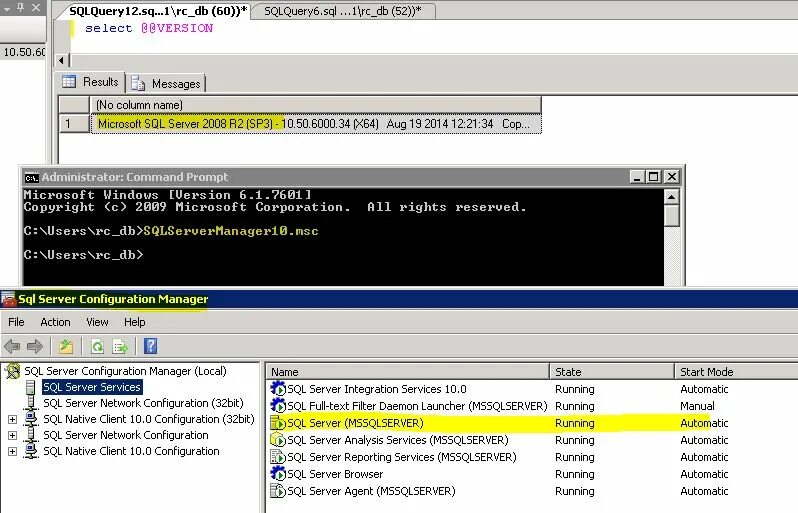The image size is (798, 513).
Task: Open the File menu
Action: click(x=16, y=322)
